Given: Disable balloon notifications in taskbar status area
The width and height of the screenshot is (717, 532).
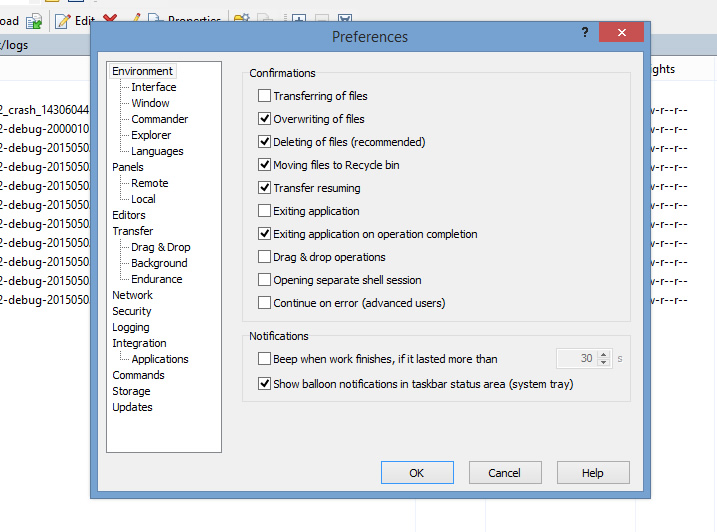Looking at the screenshot, I should click(265, 384).
